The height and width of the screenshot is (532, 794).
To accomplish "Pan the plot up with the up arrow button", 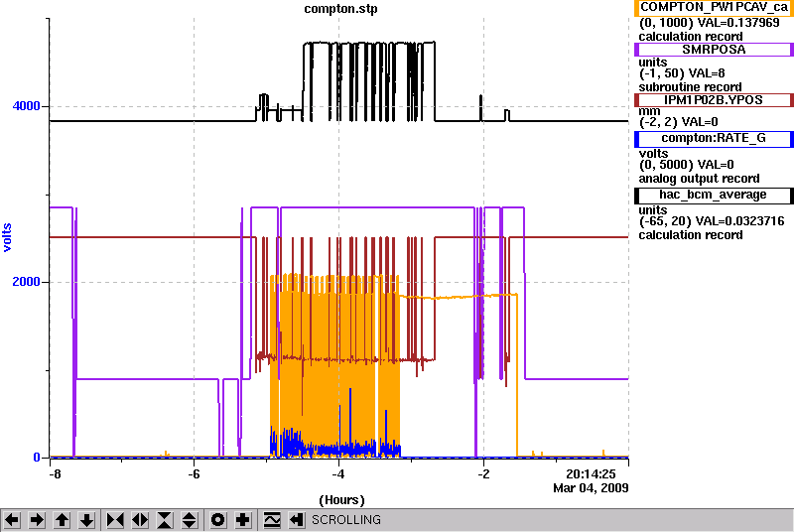I will (x=62, y=520).
